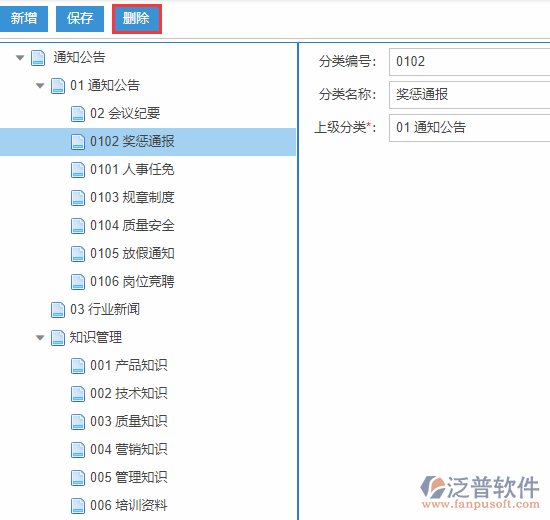Select 0102 奖惩通报 category
550x520 pixels.
click(132, 141)
